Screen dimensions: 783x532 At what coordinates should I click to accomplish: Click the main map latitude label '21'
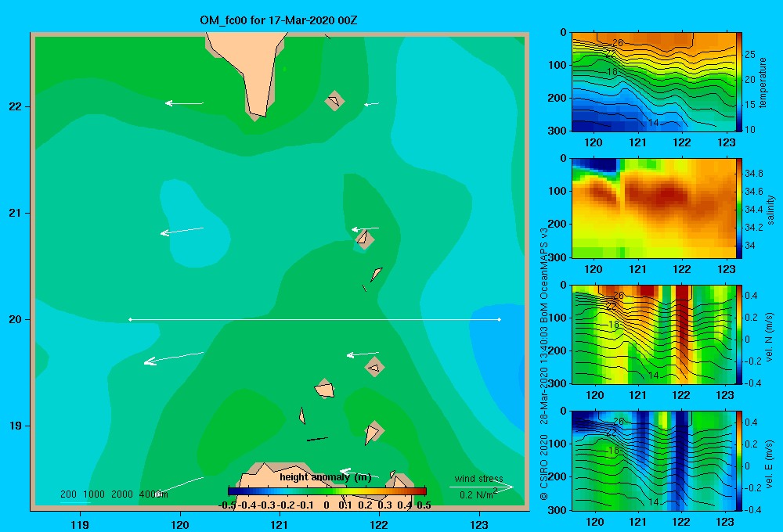(16, 213)
